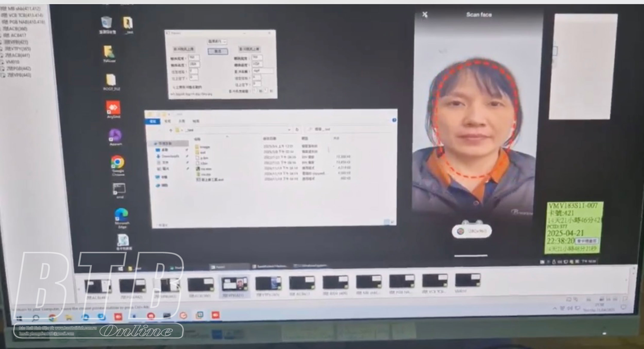Click refresh button beside the address bar
The height and width of the screenshot is (349, 644).
pos(297,129)
